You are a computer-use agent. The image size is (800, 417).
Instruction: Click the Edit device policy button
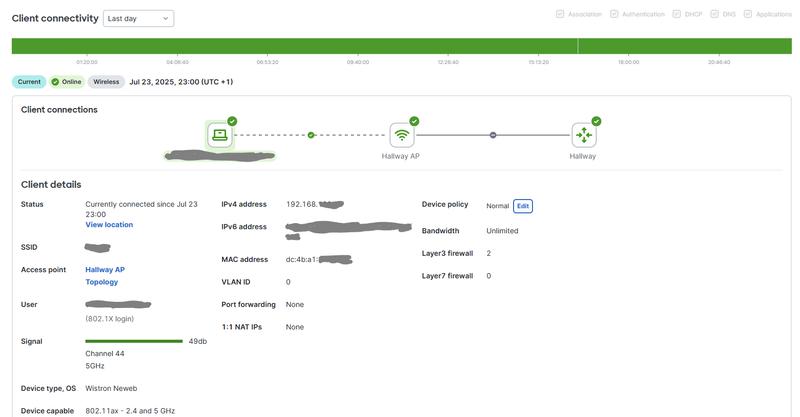[x=522, y=206]
